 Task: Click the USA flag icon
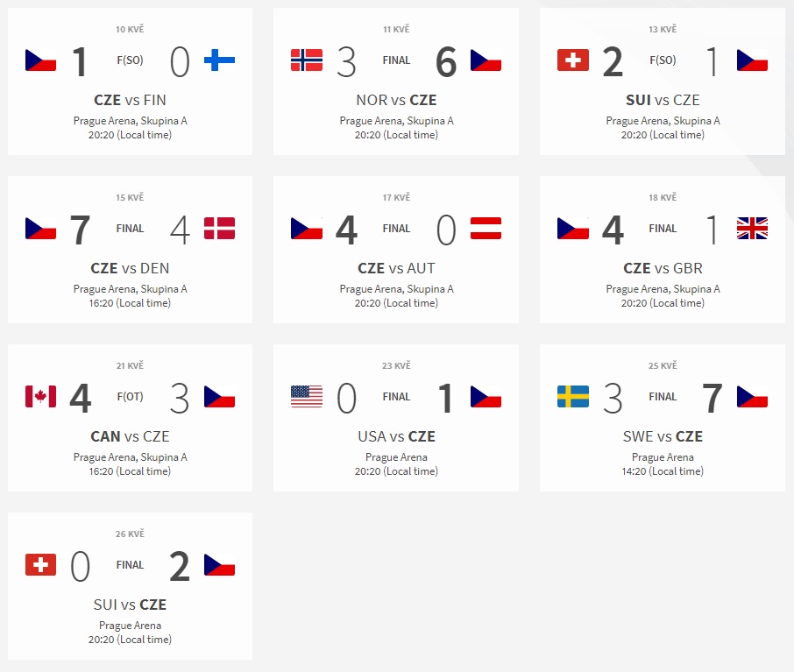click(x=307, y=397)
